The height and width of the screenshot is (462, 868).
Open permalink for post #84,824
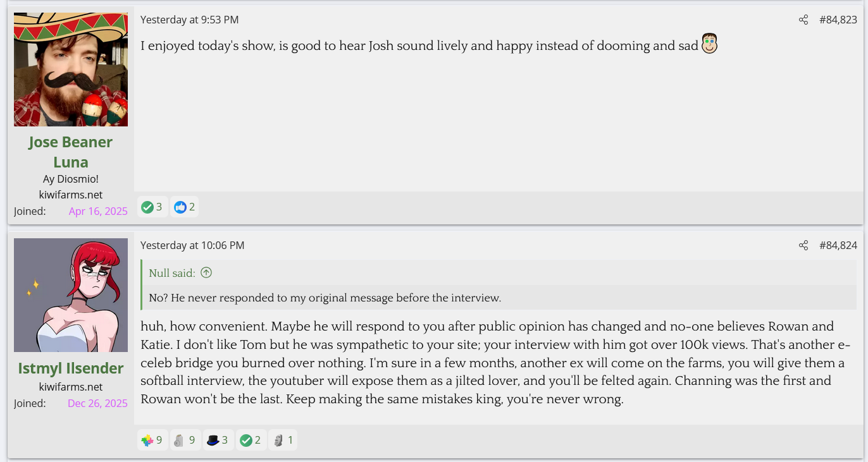click(x=838, y=245)
